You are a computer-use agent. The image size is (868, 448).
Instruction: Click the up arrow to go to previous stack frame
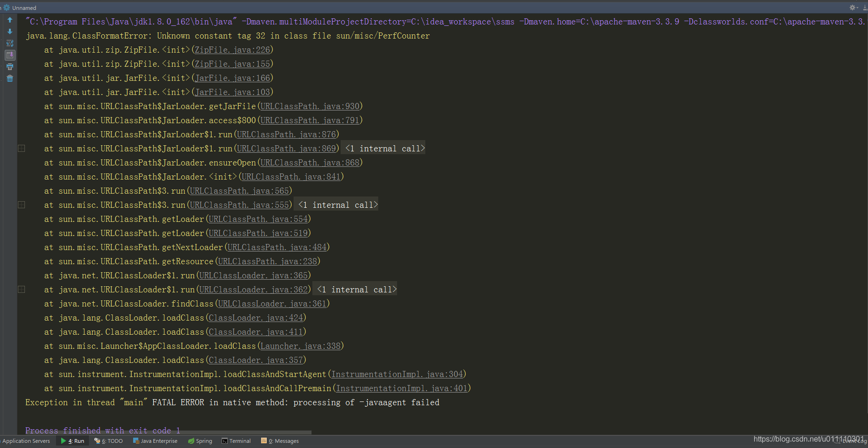[x=10, y=20]
